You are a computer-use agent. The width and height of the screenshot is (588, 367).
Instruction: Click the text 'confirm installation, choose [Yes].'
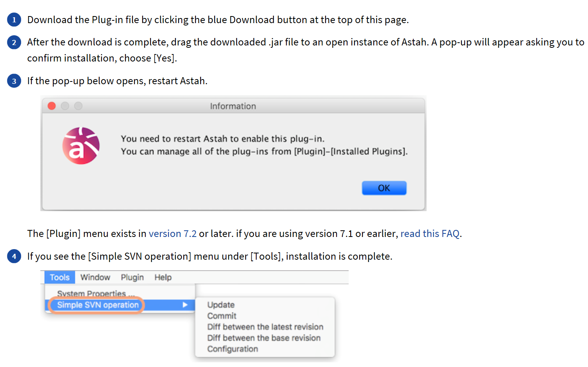(102, 58)
